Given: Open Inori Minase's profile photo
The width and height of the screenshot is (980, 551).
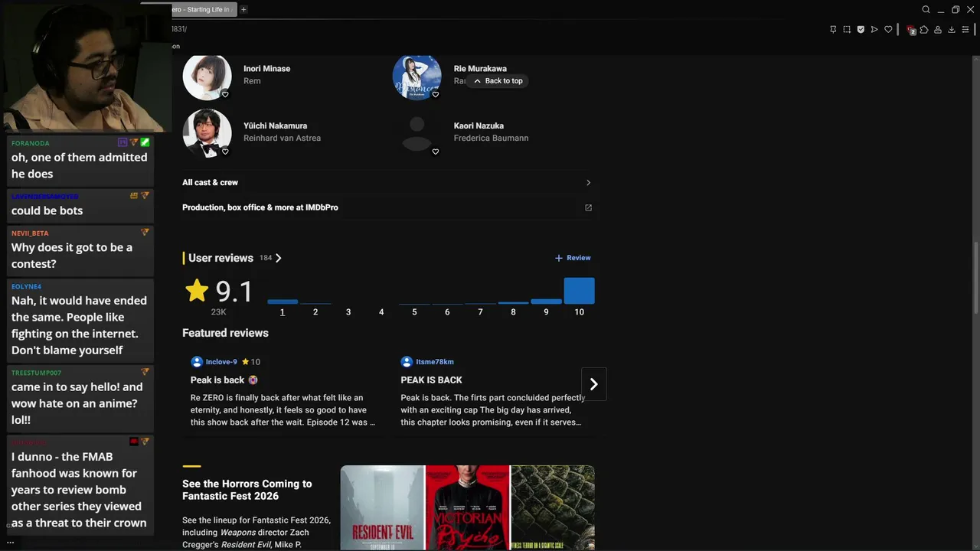Looking at the screenshot, I should (207, 77).
